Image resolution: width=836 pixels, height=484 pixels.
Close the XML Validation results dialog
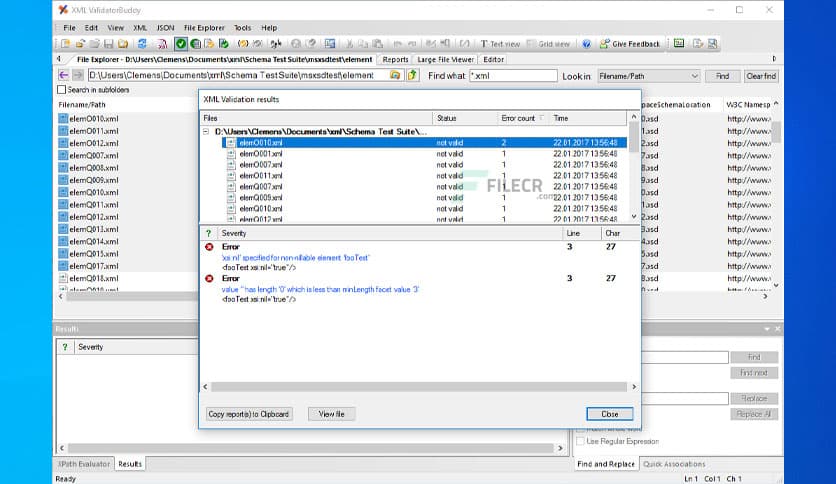tap(609, 414)
